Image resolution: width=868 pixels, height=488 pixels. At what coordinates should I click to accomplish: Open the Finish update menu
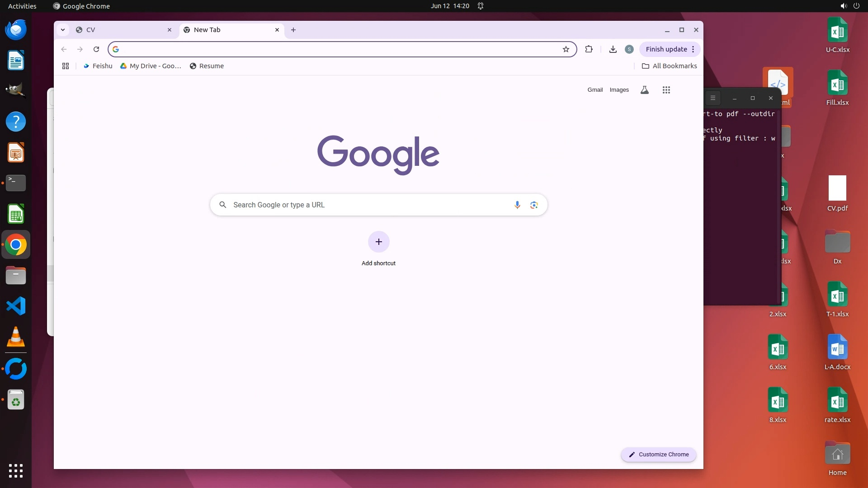[x=670, y=49]
